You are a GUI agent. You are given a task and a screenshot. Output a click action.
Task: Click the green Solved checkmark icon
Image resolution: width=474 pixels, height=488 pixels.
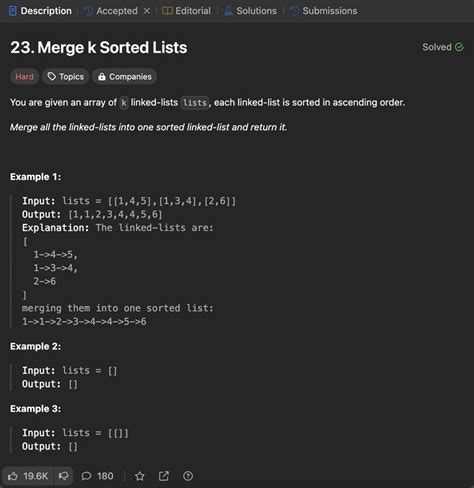click(x=459, y=47)
